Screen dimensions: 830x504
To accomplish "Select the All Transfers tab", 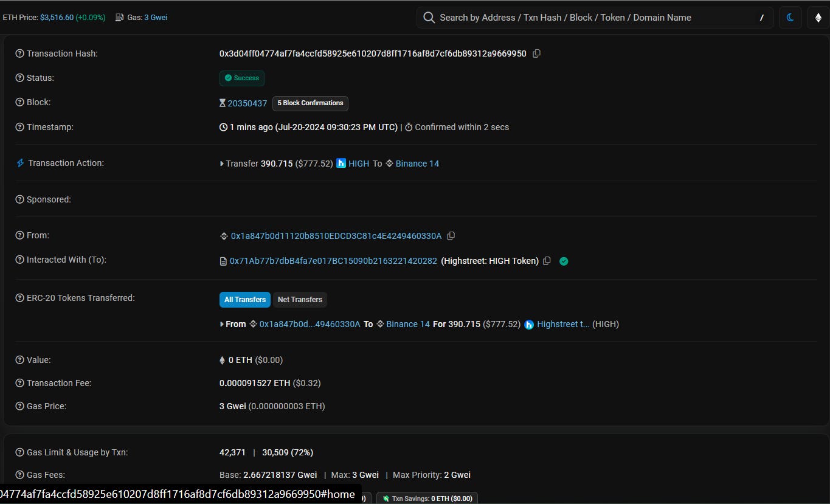I will point(245,300).
